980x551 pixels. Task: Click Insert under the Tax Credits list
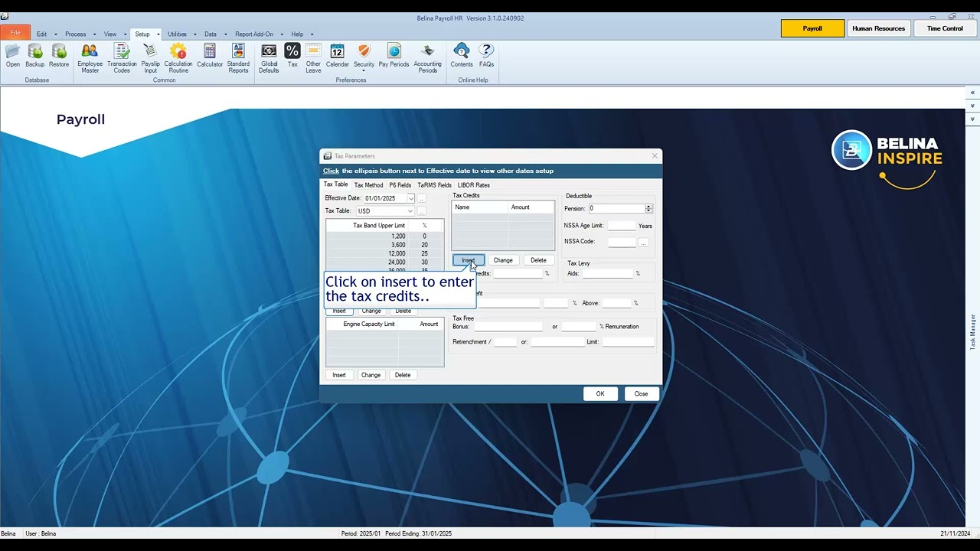[x=468, y=260]
